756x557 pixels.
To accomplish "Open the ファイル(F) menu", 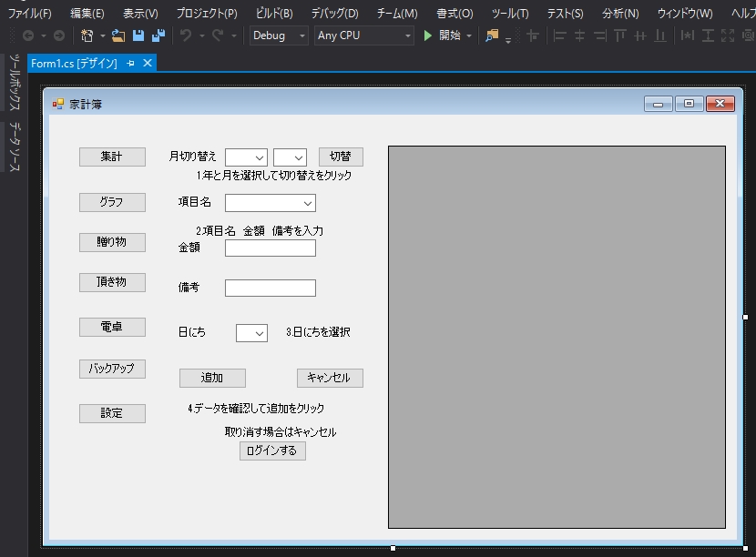I will pos(30,14).
